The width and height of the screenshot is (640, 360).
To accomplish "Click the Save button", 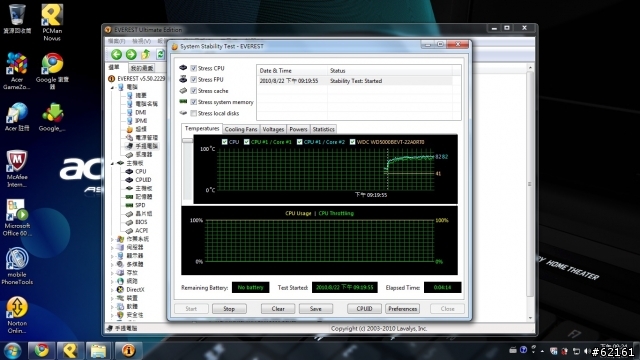I will click(x=316, y=309).
